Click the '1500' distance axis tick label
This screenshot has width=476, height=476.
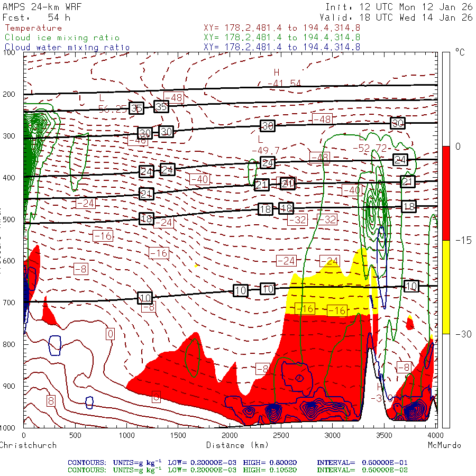click(x=178, y=435)
